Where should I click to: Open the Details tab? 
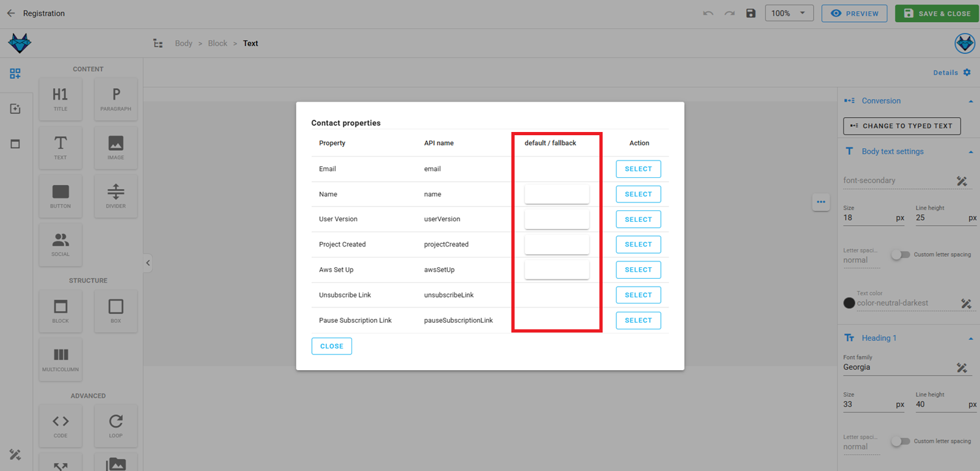click(x=946, y=72)
